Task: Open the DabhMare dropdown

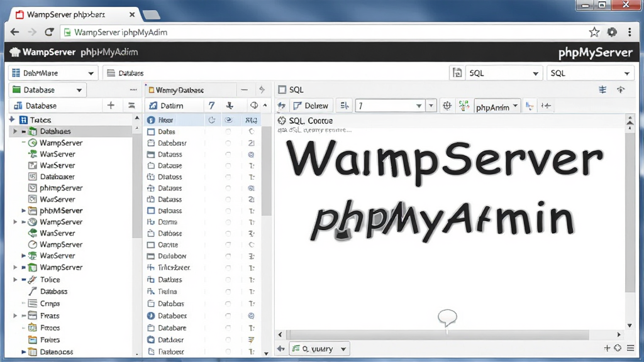Action: [x=53, y=73]
